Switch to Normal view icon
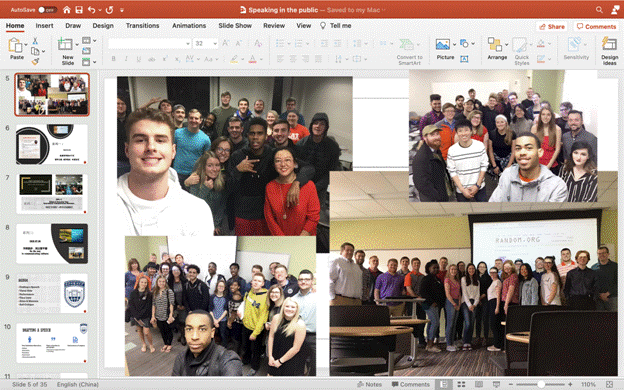This screenshot has width=624, height=390. [444, 384]
